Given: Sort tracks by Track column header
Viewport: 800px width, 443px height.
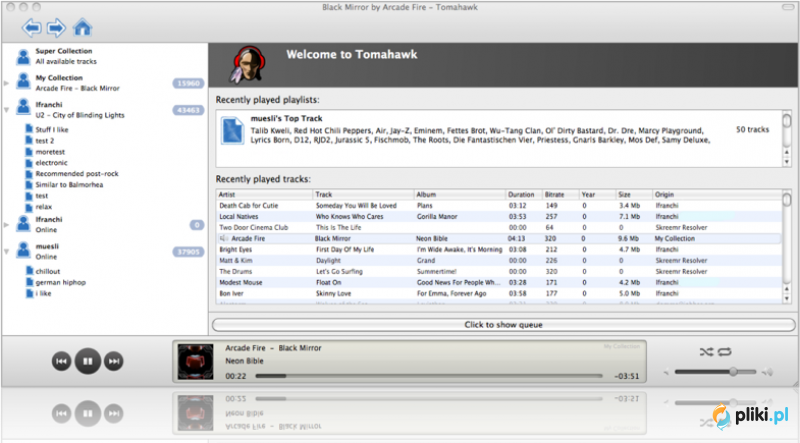Looking at the screenshot, I should pyautogui.click(x=363, y=194).
